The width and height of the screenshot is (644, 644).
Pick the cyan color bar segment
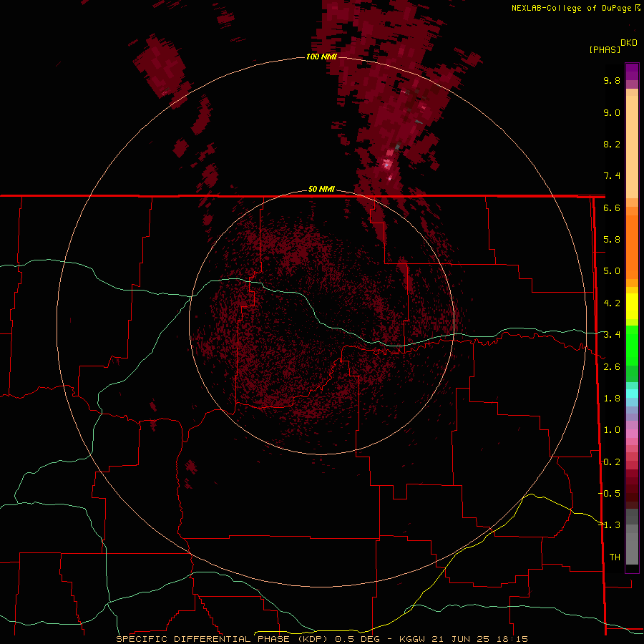coord(632,394)
